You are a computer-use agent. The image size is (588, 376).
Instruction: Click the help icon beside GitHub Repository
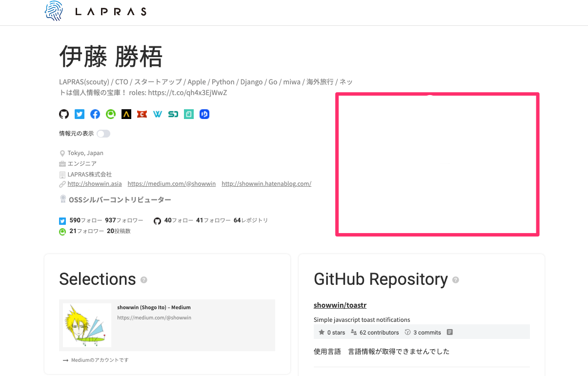[x=455, y=280]
